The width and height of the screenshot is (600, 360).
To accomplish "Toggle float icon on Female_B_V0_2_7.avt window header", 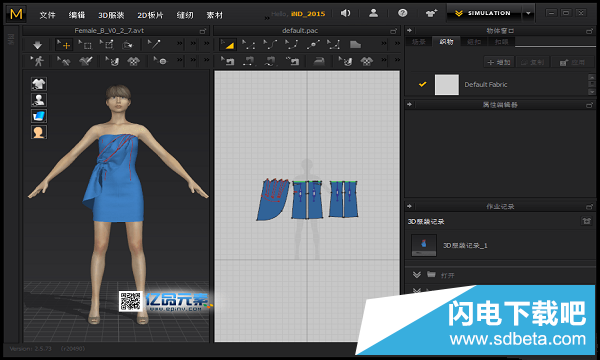I will pos(203,31).
